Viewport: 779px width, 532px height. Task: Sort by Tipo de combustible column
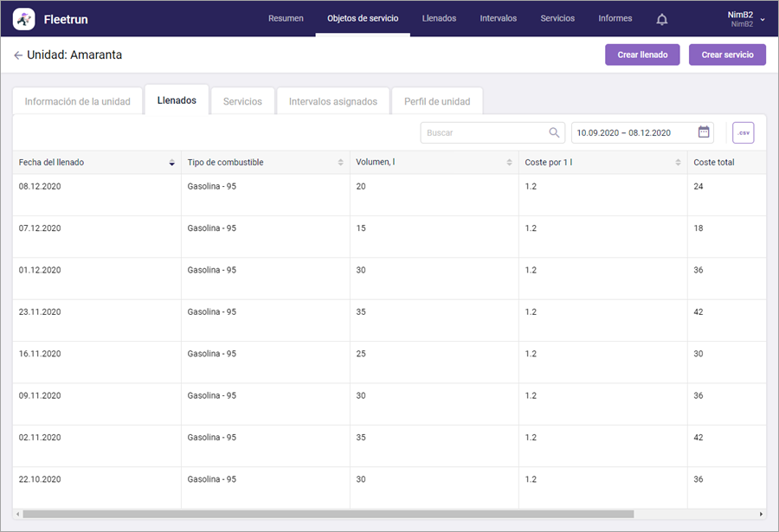340,163
